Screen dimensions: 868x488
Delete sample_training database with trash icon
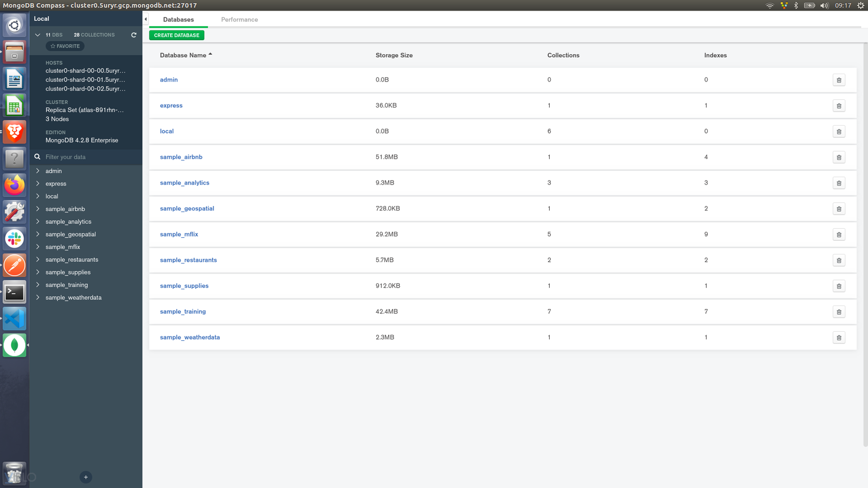coord(839,312)
